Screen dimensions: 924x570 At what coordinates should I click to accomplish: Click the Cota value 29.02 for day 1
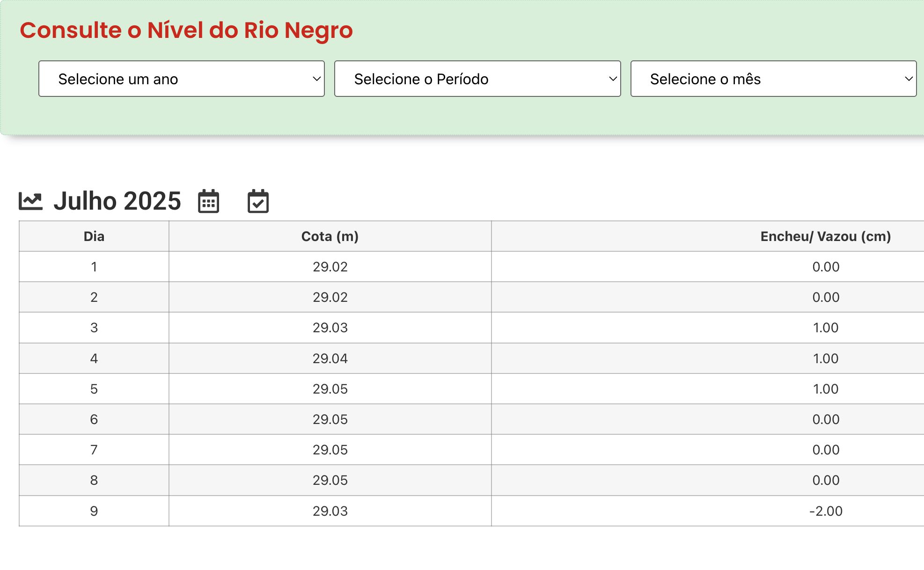coord(330,267)
